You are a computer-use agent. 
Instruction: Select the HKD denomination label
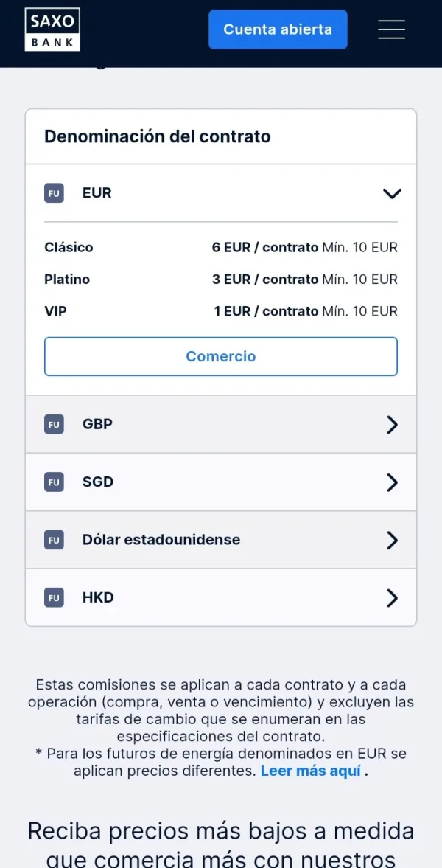coord(98,597)
